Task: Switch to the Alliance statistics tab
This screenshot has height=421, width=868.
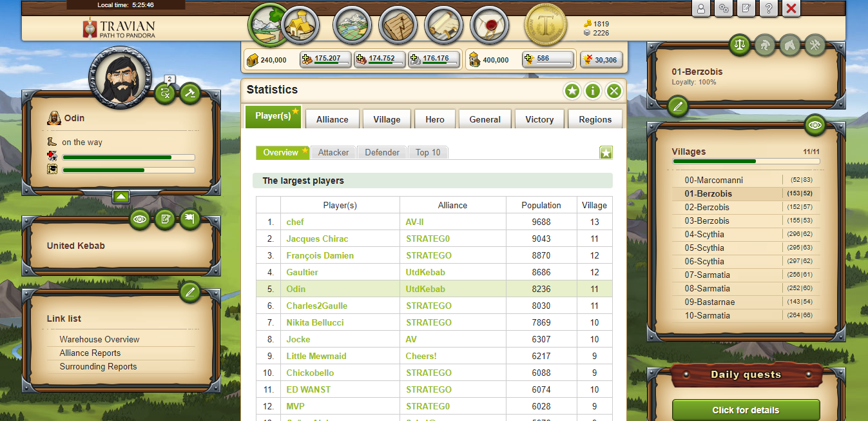Action: click(332, 119)
